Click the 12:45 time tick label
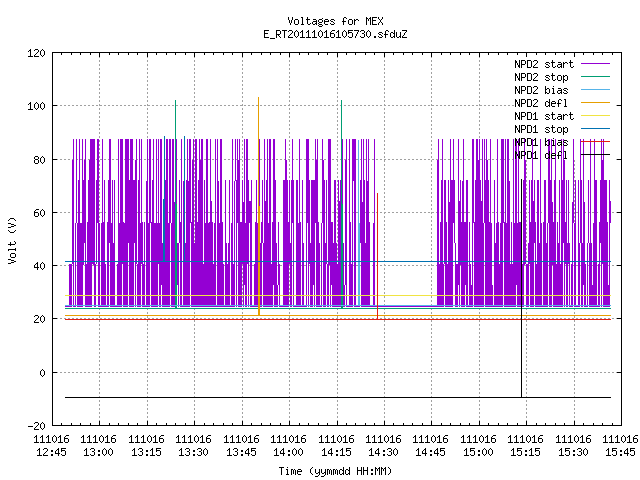 [x=51, y=452]
